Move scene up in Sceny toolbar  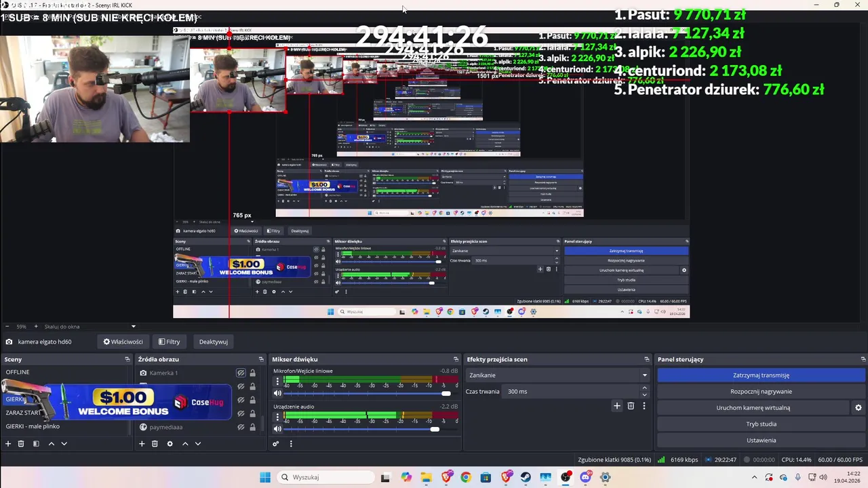click(51, 444)
